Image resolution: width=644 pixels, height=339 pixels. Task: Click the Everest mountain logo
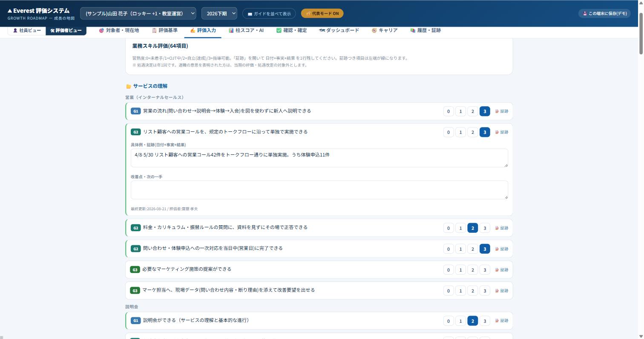[x=10, y=11]
